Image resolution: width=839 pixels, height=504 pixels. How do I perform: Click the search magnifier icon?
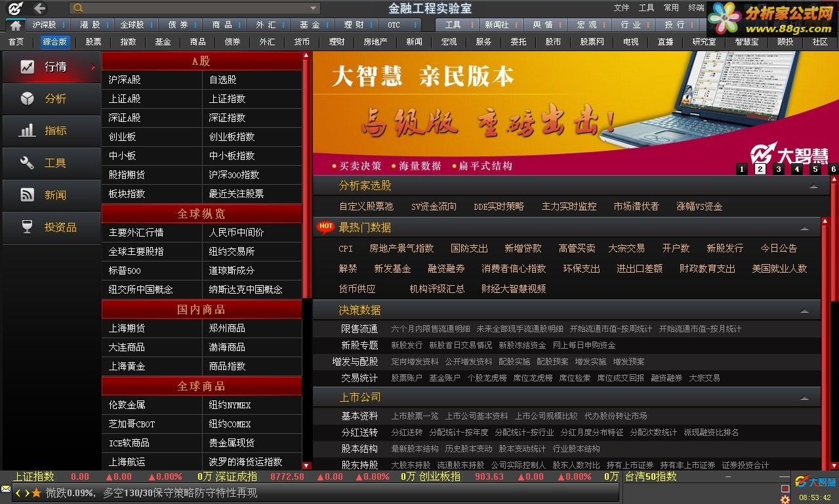pos(78,8)
